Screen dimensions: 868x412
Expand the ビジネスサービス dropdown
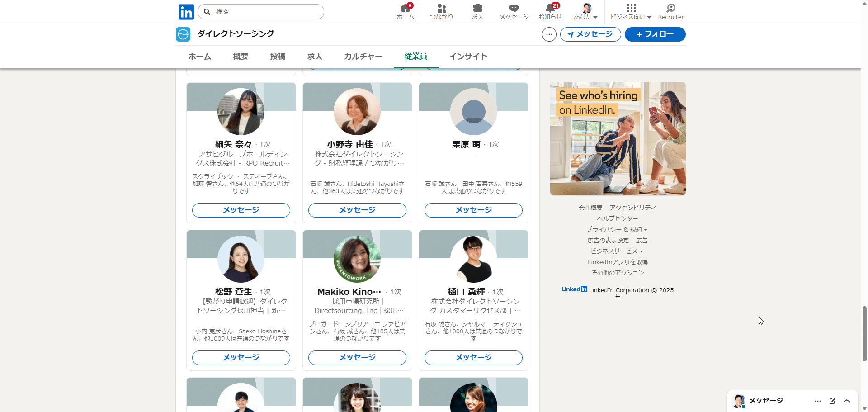617,251
